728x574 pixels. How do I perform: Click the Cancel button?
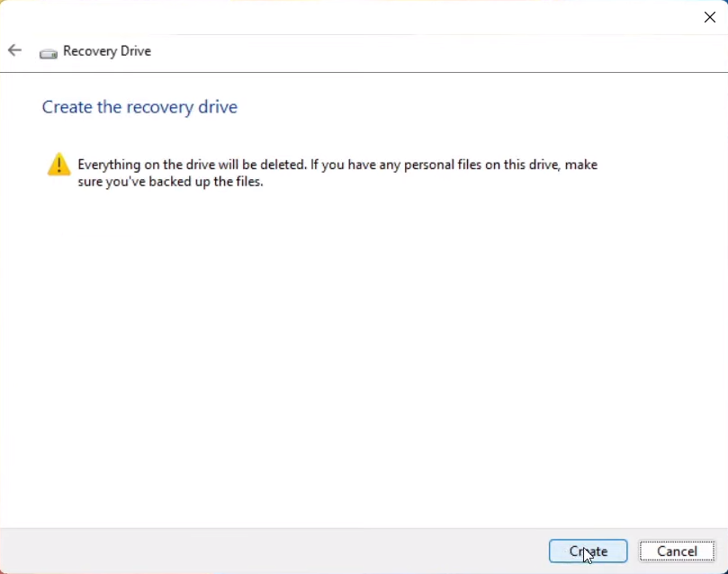coord(677,551)
